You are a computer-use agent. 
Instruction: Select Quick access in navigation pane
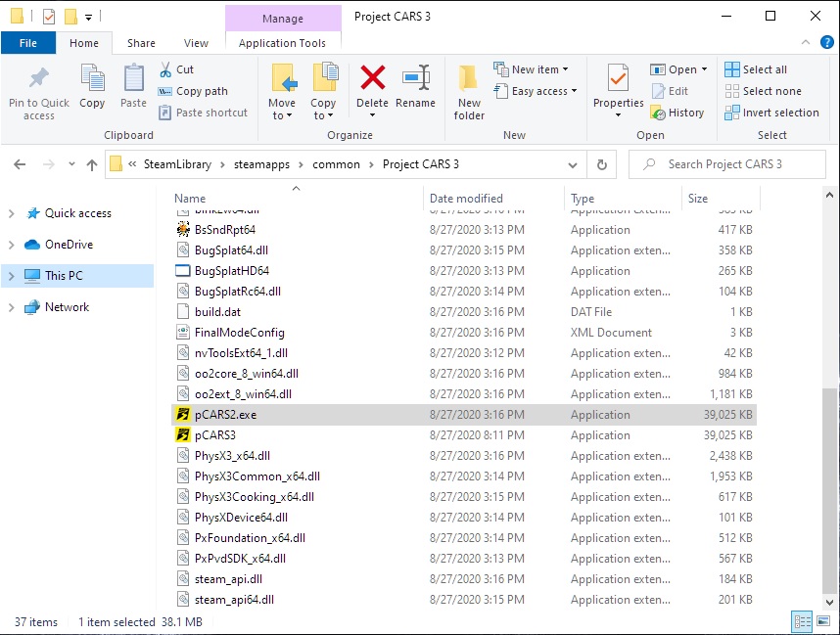coord(78,213)
